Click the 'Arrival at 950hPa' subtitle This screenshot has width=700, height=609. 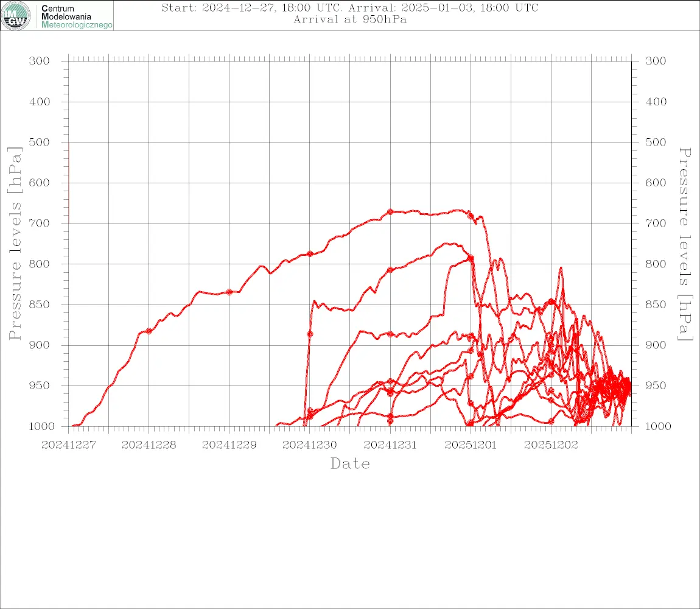click(x=350, y=19)
